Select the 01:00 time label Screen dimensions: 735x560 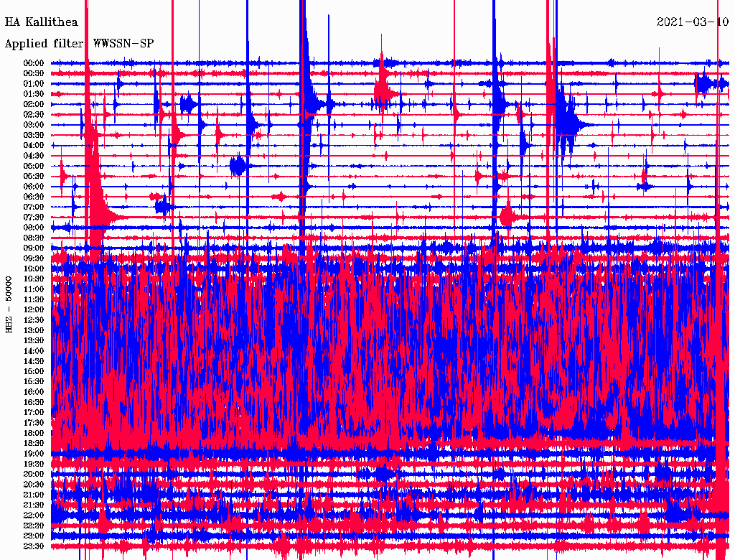tap(34, 84)
